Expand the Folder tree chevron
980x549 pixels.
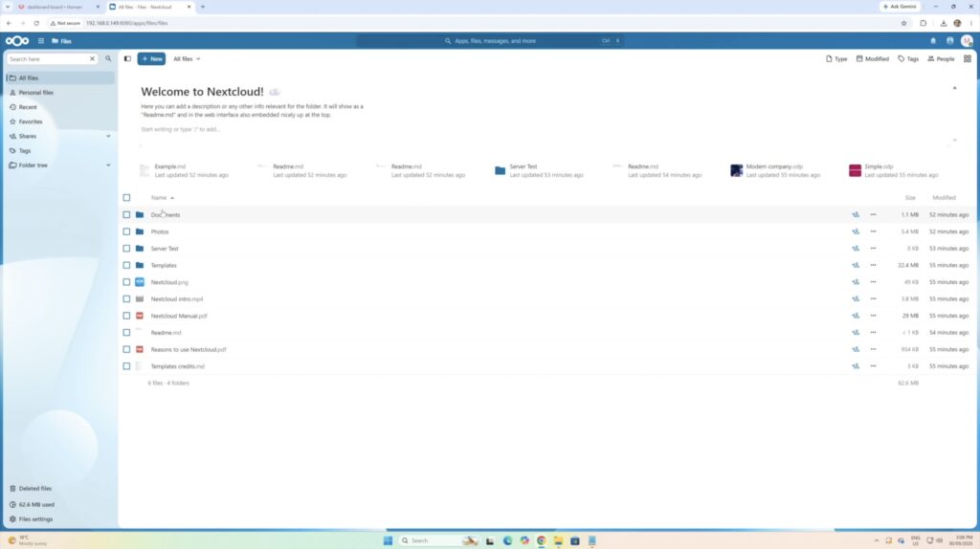tap(108, 165)
